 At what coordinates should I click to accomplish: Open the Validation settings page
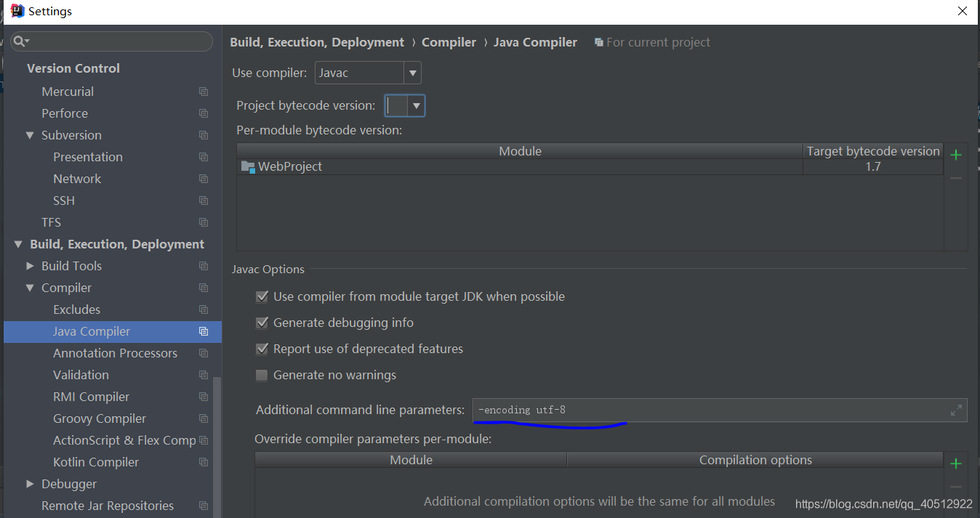coord(81,375)
